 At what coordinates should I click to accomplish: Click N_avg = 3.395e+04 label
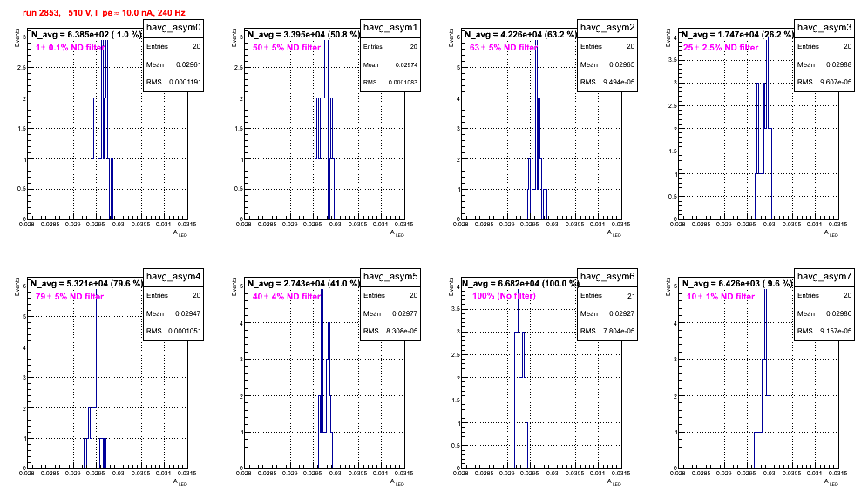click(x=303, y=35)
